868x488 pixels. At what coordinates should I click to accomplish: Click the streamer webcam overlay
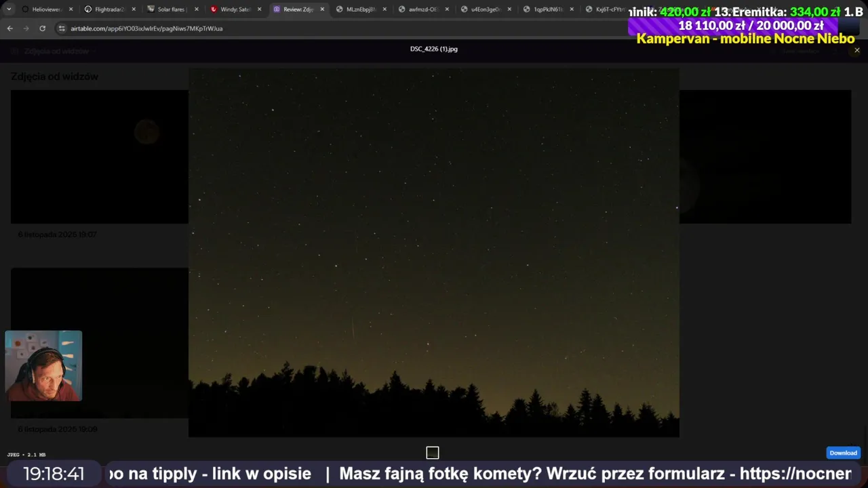point(43,366)
